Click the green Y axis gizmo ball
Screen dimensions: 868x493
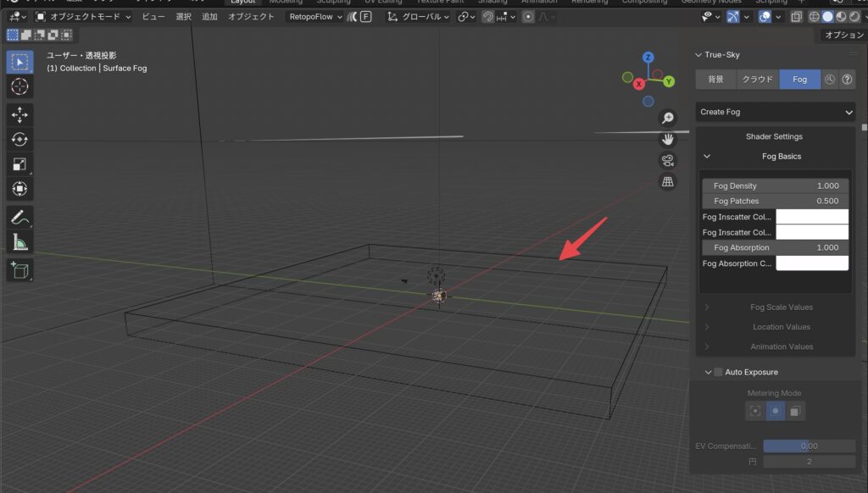tap(669, 81)
